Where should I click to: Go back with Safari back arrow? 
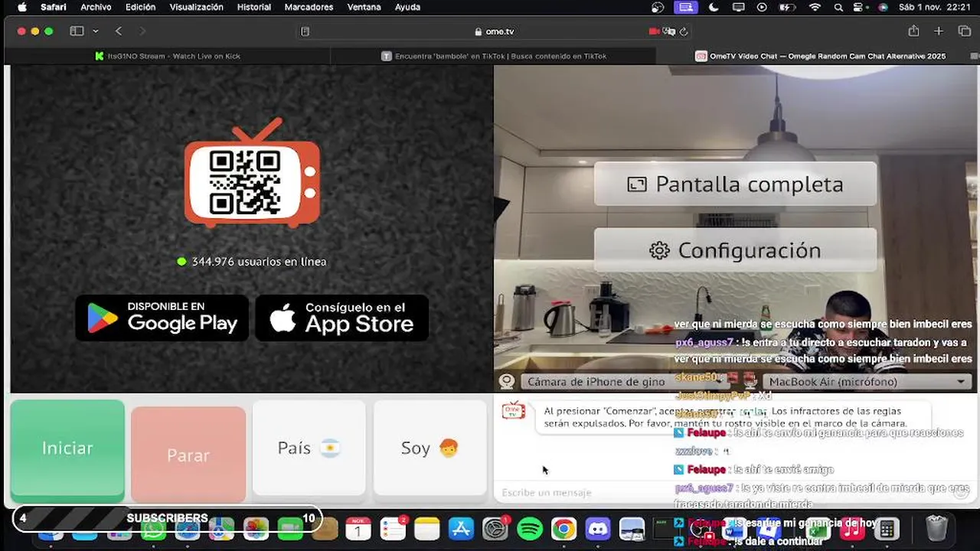coord(119,31)
